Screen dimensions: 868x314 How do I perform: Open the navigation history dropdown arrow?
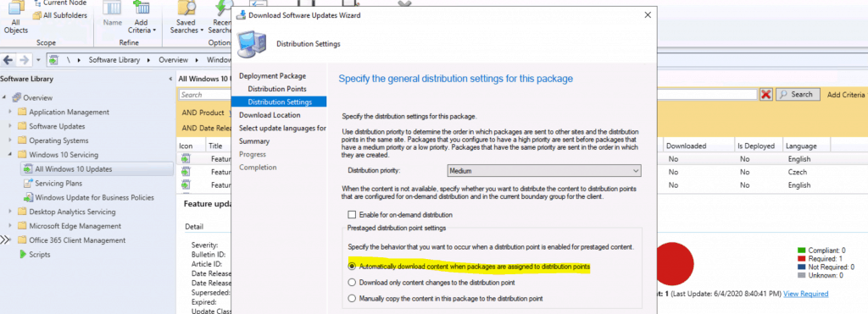38,60
